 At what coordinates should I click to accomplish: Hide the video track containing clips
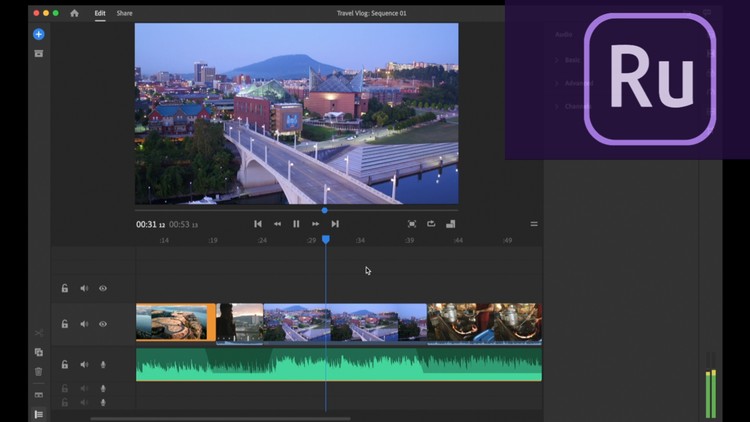pyautogui.click(x=103, y=324)
